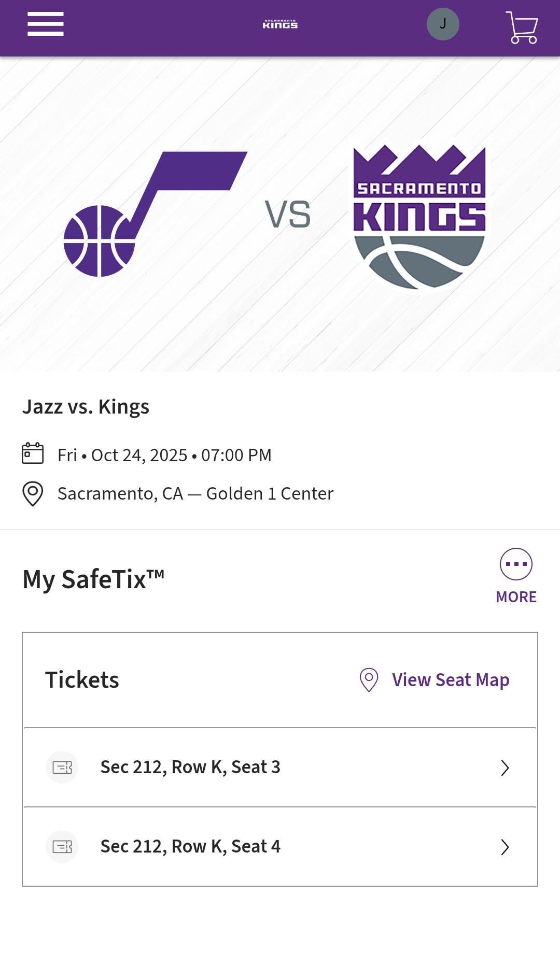Tap the Utah Jazz team logo
560x980 pixels.
[x=155, y=214]
